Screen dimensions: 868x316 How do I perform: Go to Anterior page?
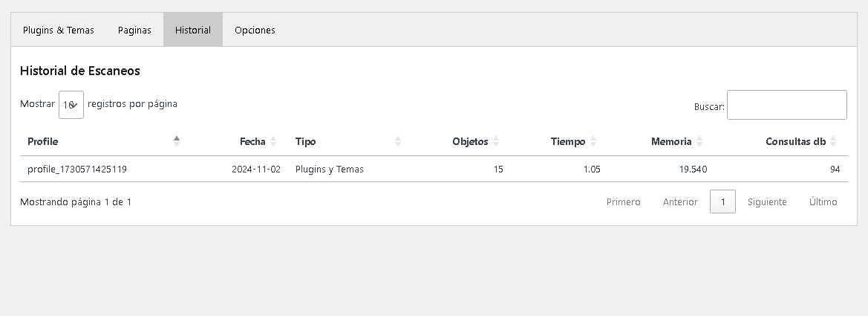680,201
